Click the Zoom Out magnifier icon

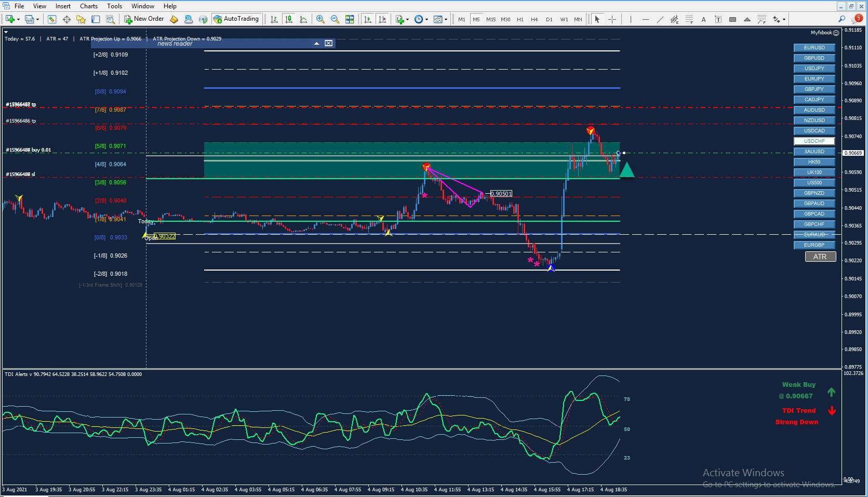click(x=335, y=19)
